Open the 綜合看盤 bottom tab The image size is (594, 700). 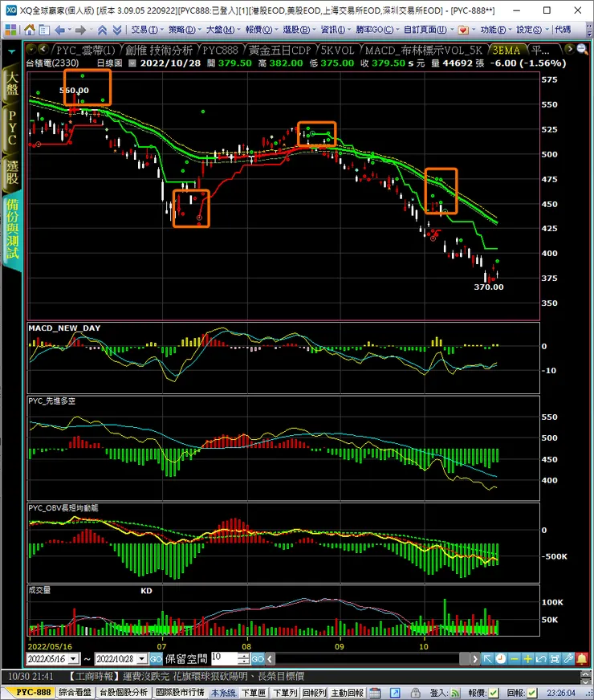coord(75,693)
